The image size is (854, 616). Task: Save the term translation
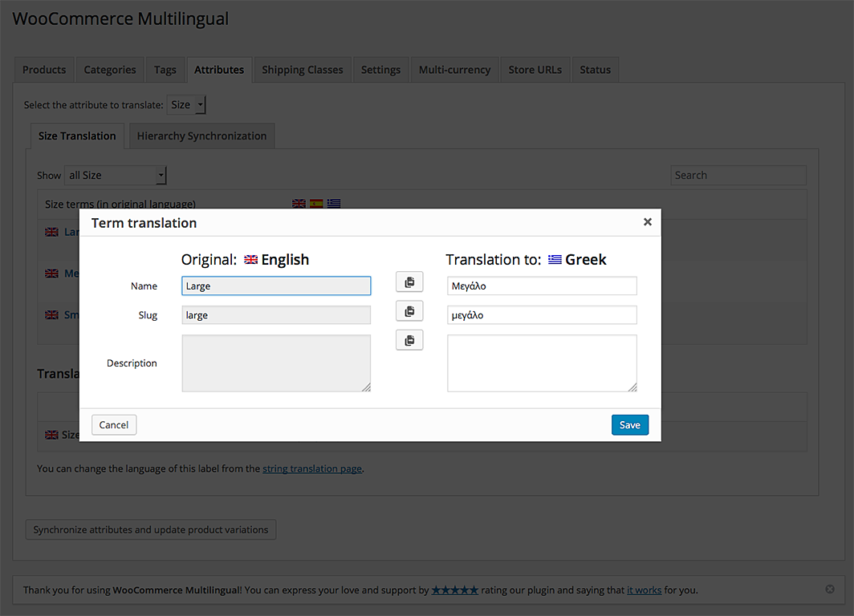[x=629, y=425]
